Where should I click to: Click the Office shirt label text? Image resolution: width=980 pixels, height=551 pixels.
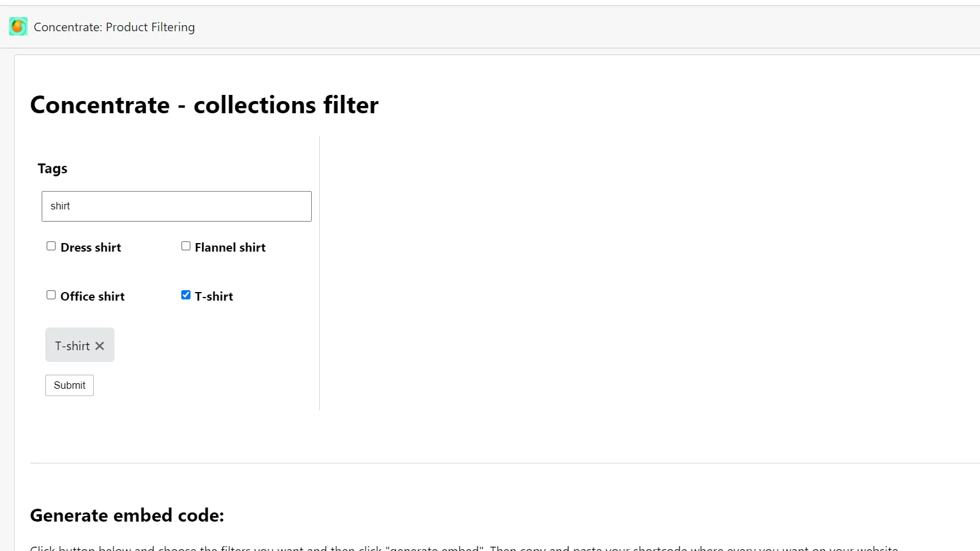(92, 296)
